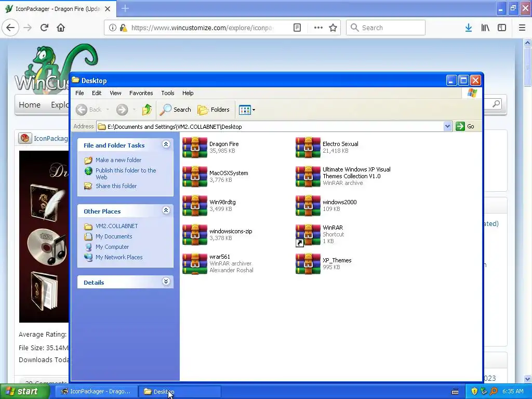Switch to IconPackager taskbar button
532x399 pixels.
(96, 391)
